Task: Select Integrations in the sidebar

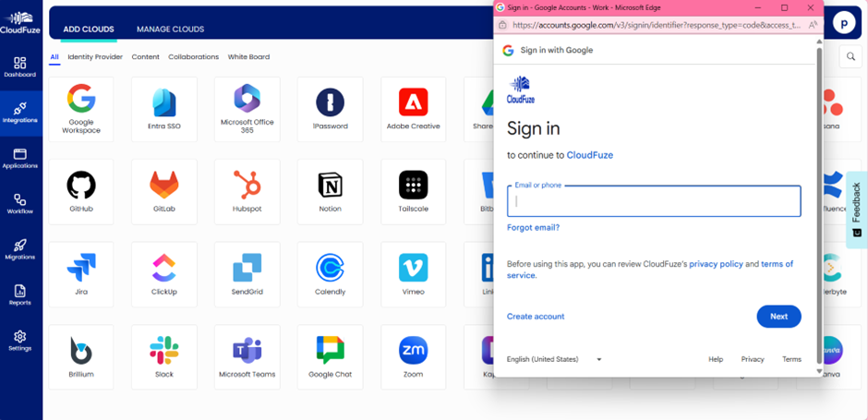Action: click(20, 113)
